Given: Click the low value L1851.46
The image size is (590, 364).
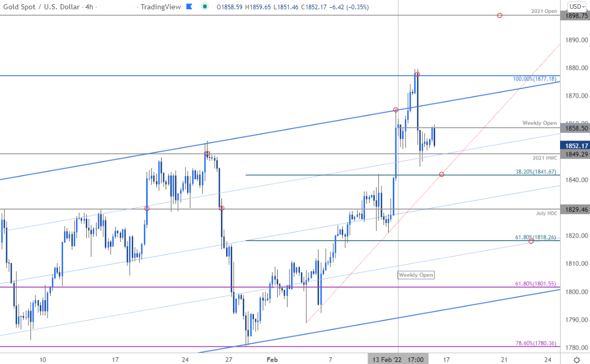Looking at the screenshot, I should point(285,7).
